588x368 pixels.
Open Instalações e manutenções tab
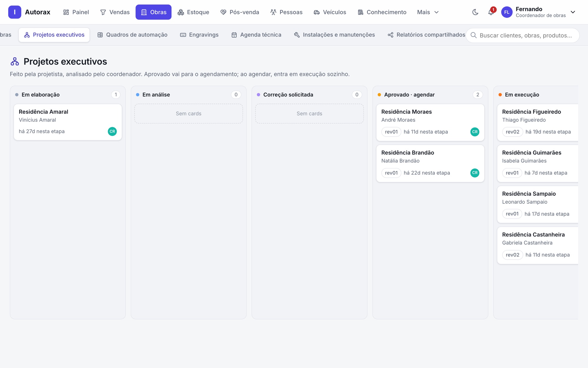335,35
